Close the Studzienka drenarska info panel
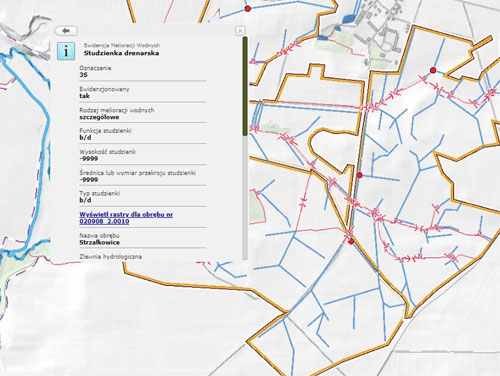This screenshot has height=376, width=500. (240, 31)
